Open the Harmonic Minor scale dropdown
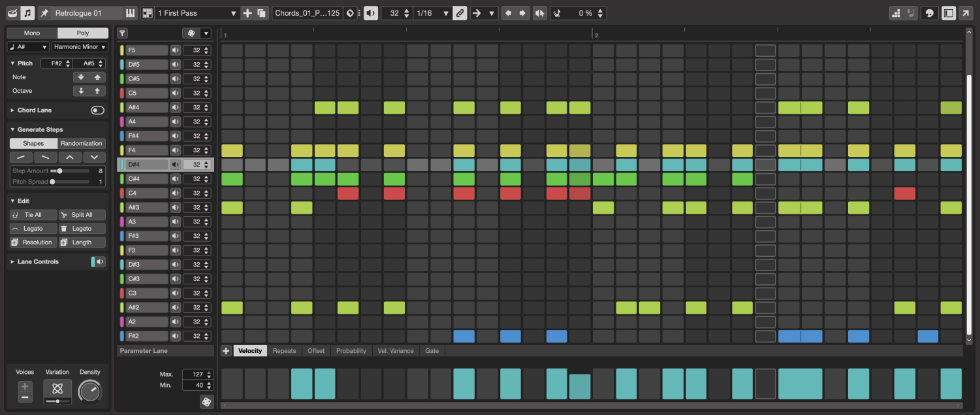 coord(80,47)
